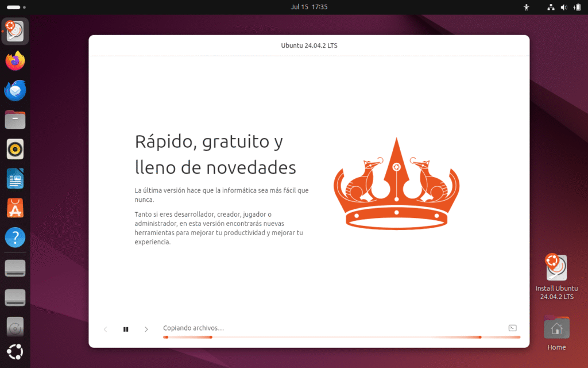
Task: Open the App Center in the dock
Action: click(x=15, y=208)
